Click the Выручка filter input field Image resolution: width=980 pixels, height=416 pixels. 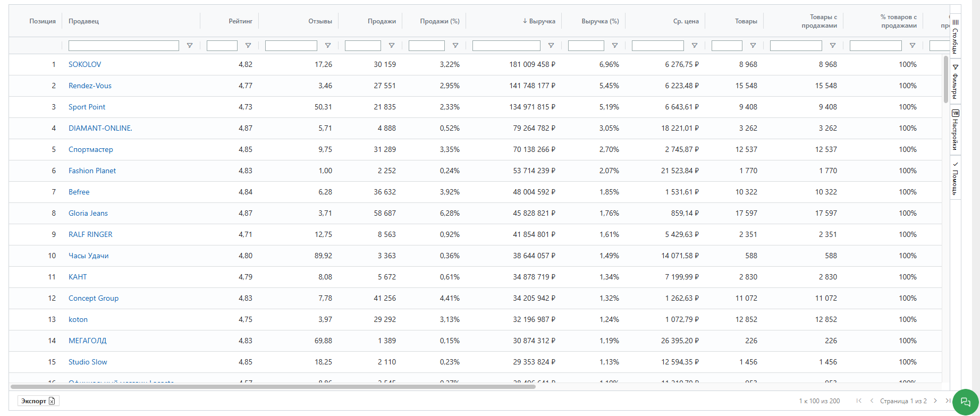pos(506,46)
